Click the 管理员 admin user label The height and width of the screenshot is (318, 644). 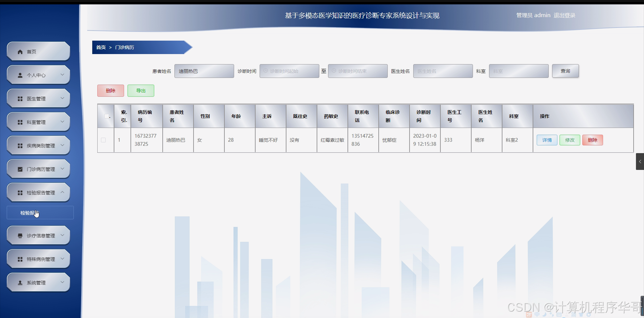[533, 15]
